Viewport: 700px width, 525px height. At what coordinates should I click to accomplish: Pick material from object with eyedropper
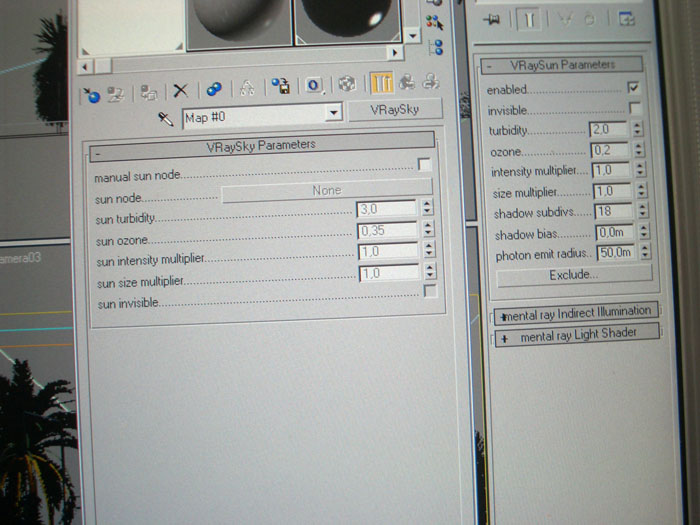click(165, 119)
